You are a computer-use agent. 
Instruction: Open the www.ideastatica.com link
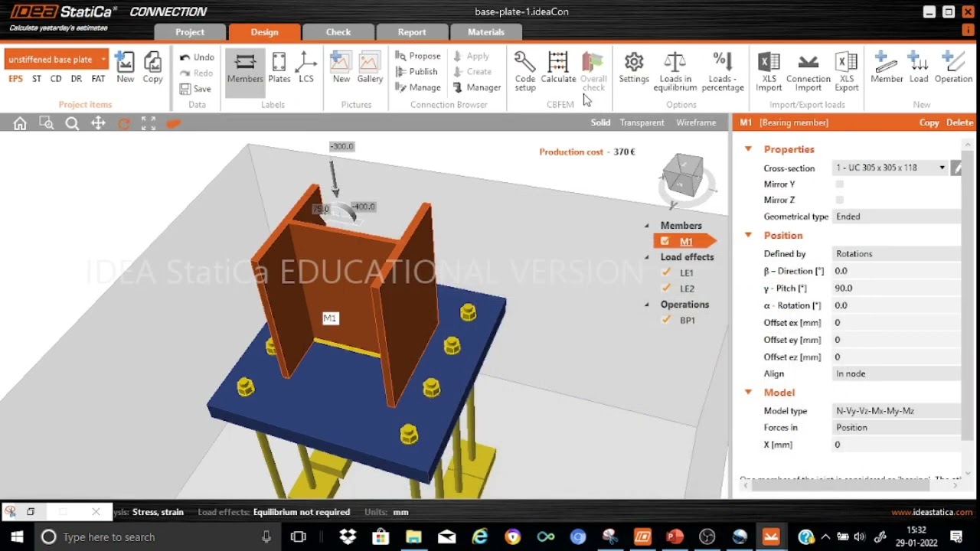point(932,512)
